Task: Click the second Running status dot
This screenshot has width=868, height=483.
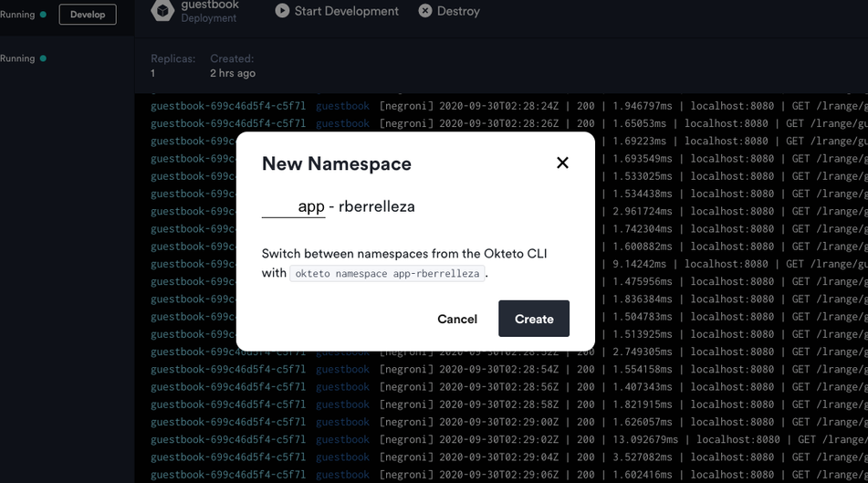Action: (x=43, y=58)
